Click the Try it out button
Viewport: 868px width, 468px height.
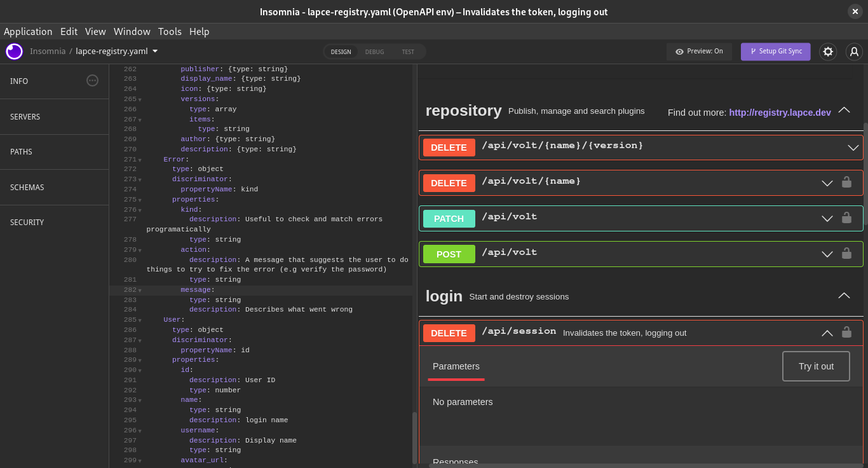(816, 366)
